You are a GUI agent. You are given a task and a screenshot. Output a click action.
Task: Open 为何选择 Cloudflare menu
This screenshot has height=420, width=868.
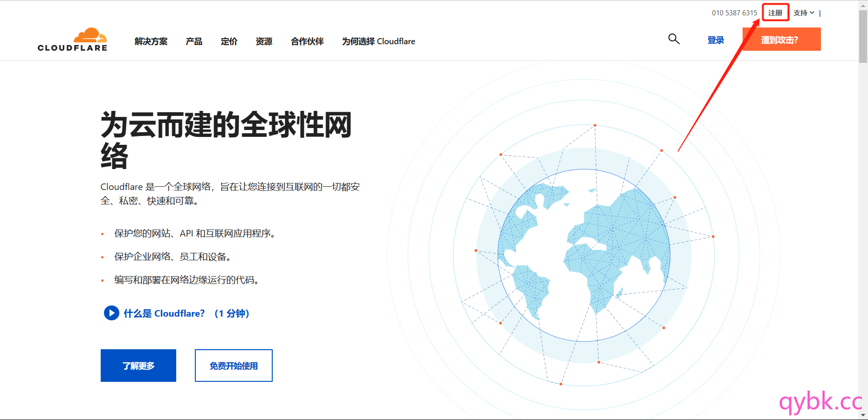pyautogui.click(x=379, y=41)
